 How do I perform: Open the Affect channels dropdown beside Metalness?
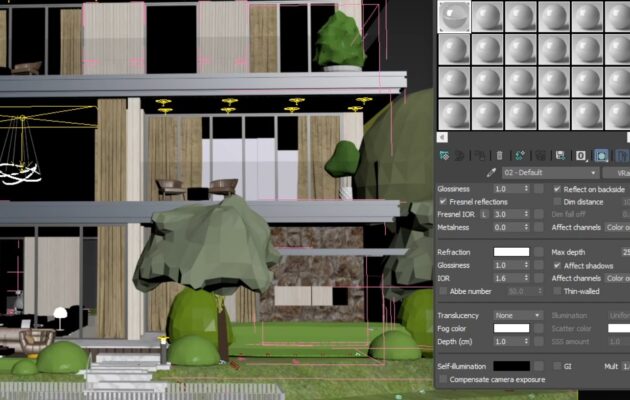click(x=617, y=227)
